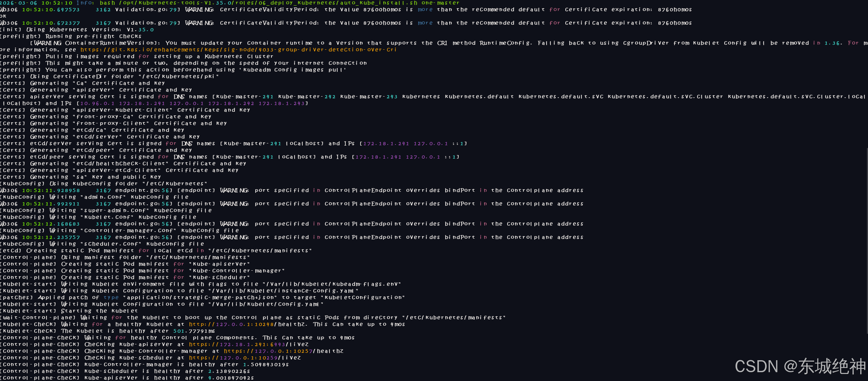
Task: Click the Kubernetes version v1.35.0 text on the init line
Action: tap(140, 30)
